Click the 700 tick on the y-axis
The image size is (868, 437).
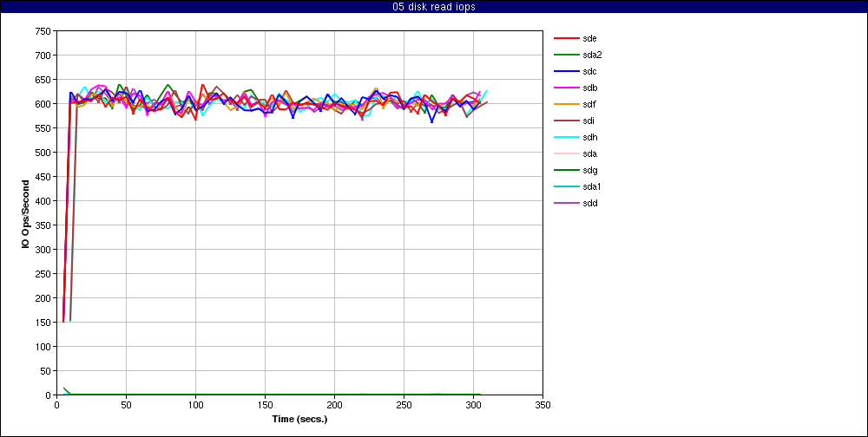44,55
